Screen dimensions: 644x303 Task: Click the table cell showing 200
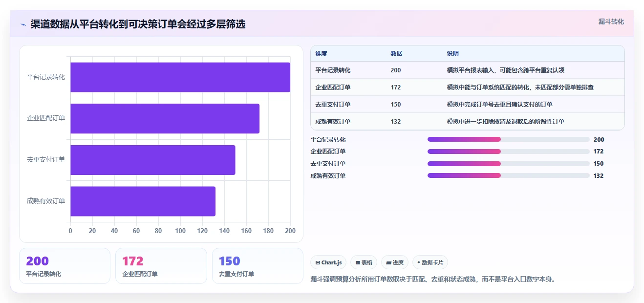tap(396, 70)
